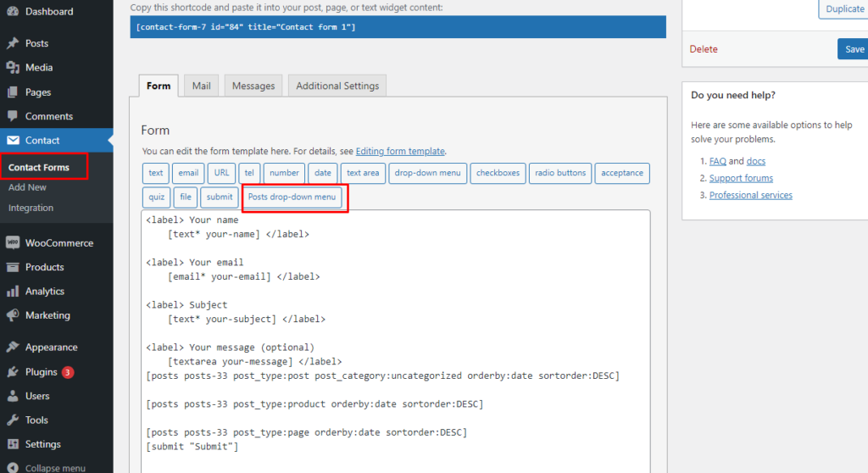Viewport: 868px width, 473px height.
Task: Insert a quiz tag
Action: (156, 197)
